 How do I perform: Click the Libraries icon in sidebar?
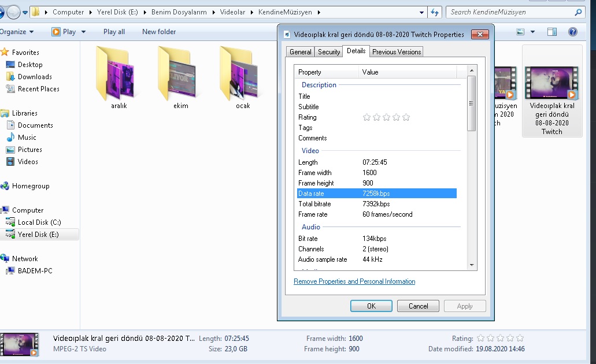[x=5, y=113]
